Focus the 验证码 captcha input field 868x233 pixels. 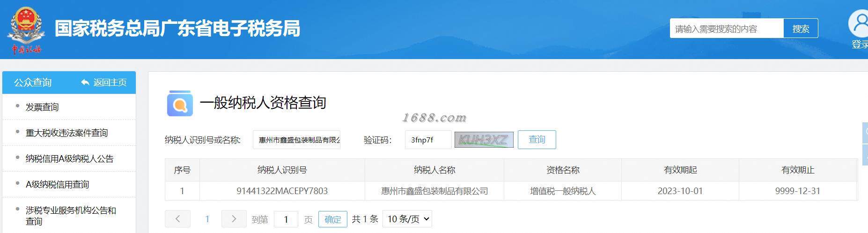pyautogui.click(x=428, y=140)
